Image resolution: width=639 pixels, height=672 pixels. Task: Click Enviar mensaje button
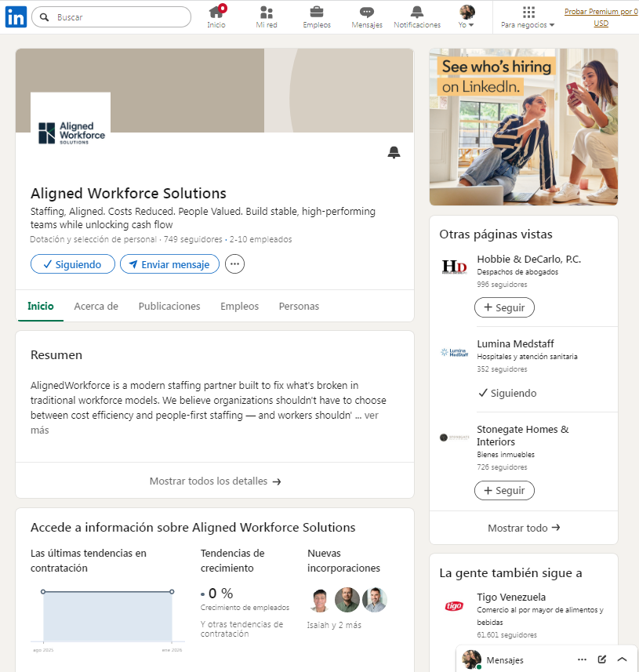169,264
